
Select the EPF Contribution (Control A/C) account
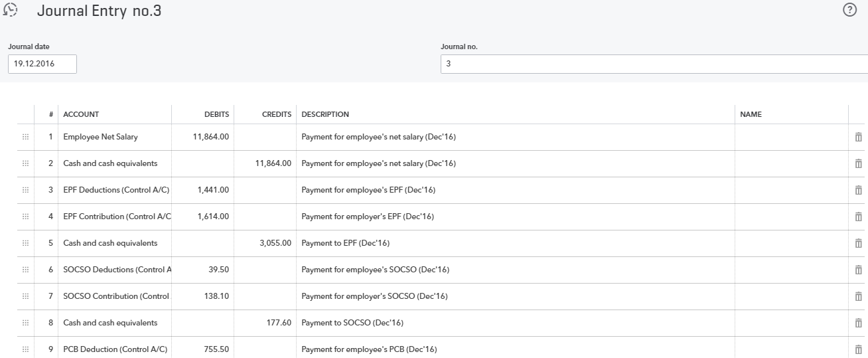click(115, 217)
